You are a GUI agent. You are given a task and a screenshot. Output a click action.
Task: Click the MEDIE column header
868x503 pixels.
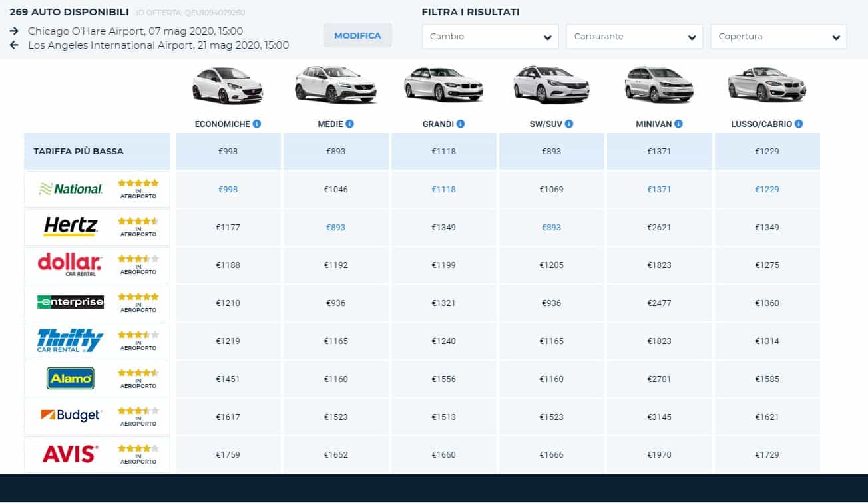(x=331, y=124)
